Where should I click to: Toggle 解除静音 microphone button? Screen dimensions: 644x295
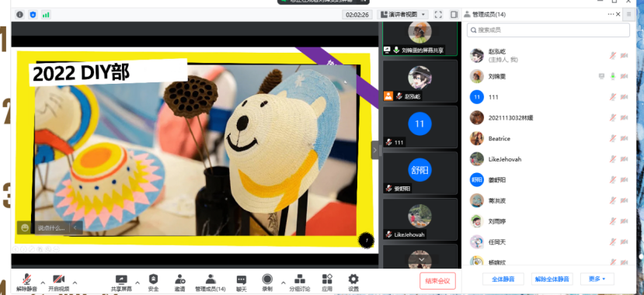point(26,283)
